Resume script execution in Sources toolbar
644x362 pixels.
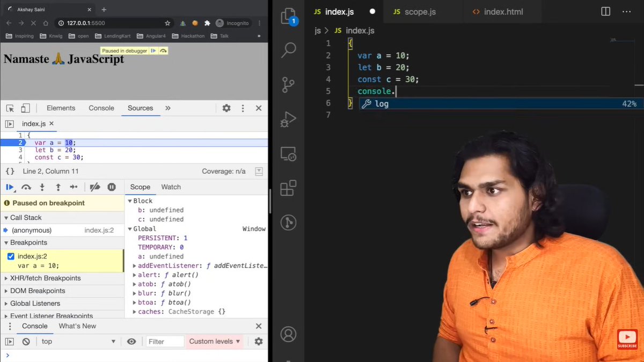(10, 187)
